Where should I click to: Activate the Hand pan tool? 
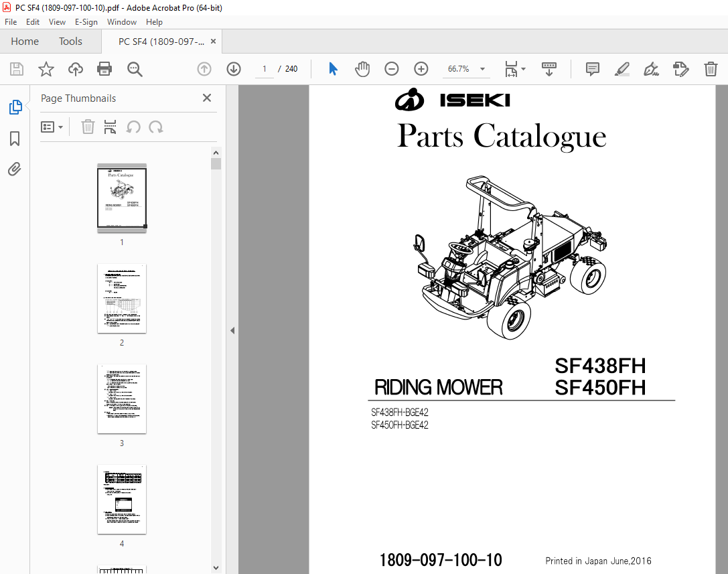coord(362,69)
